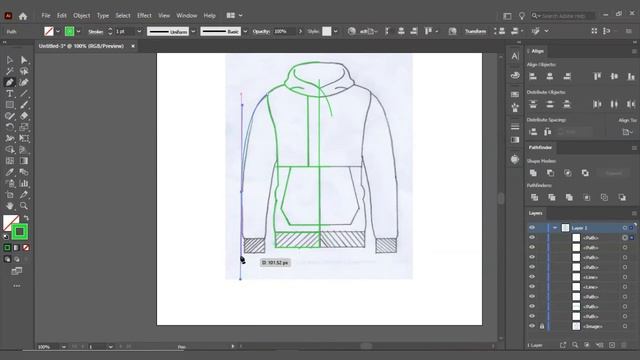
Task: Select the Rectangle tool
Action: click(9, 104)
